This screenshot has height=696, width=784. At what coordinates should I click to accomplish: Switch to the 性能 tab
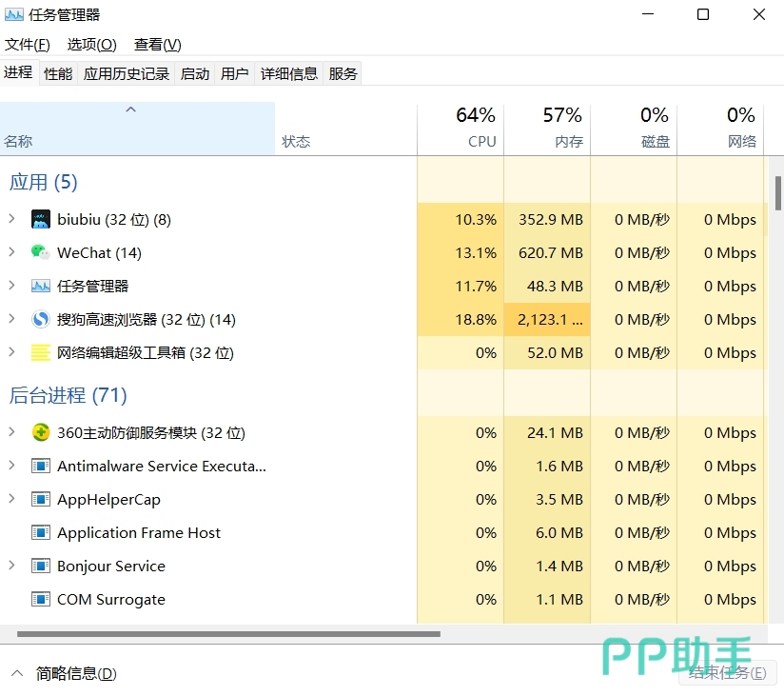pos(58,73)
